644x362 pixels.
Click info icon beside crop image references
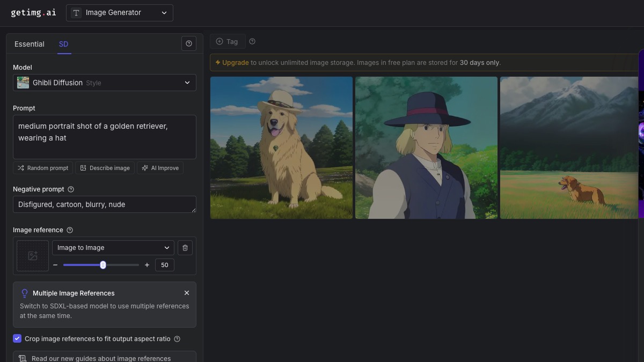point(177,339)
